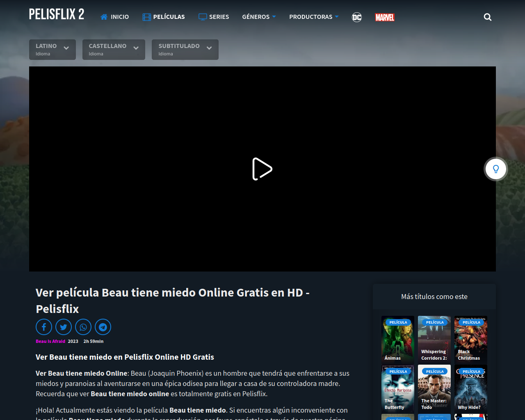Click the 2h 59min duration text
525x420 pixels.
coord(94,341)
